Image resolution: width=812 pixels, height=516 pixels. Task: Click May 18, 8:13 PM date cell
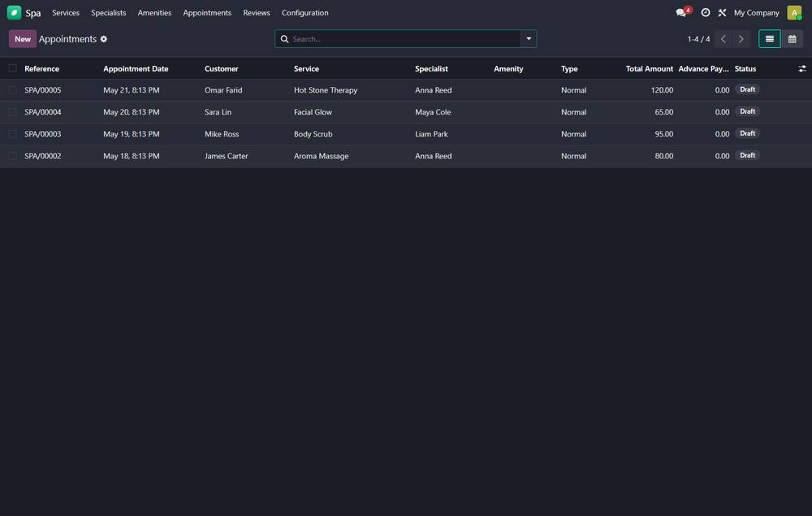(132, 156)
